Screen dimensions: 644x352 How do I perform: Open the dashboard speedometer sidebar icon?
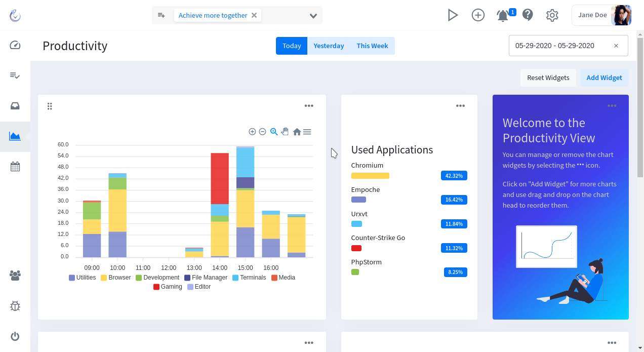point(15,45)
